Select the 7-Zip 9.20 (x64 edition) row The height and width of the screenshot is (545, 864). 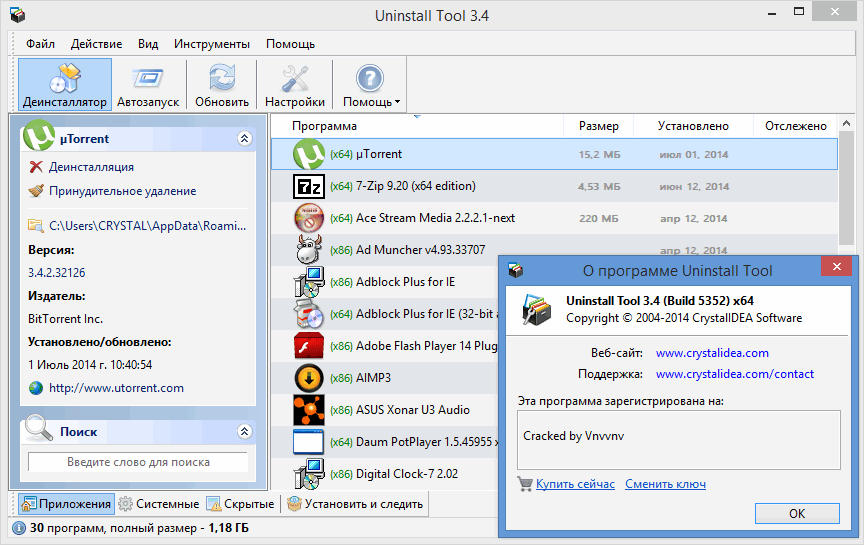(554, 186)
